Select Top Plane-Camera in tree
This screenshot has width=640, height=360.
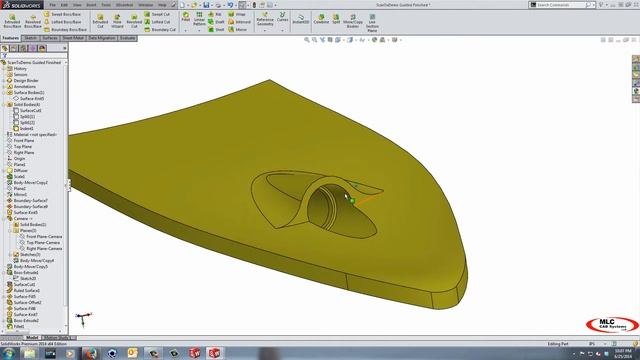pyautogui.click(x=43, y=242)
